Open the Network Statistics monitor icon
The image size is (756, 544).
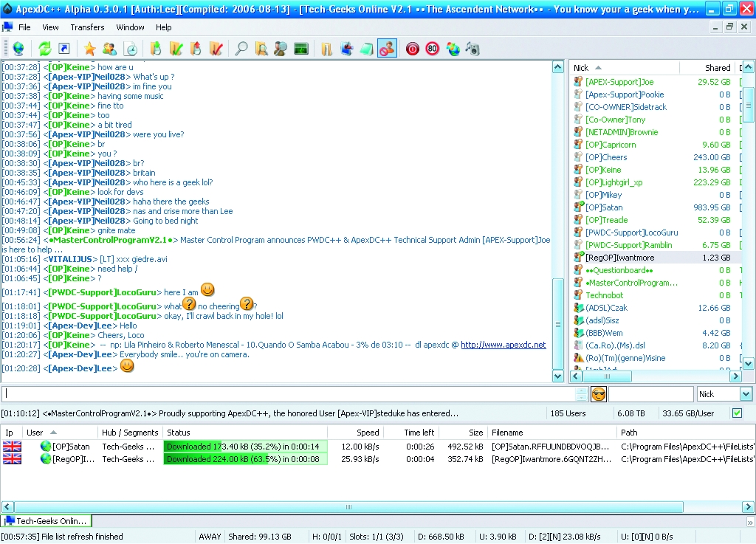click(300, 49)
